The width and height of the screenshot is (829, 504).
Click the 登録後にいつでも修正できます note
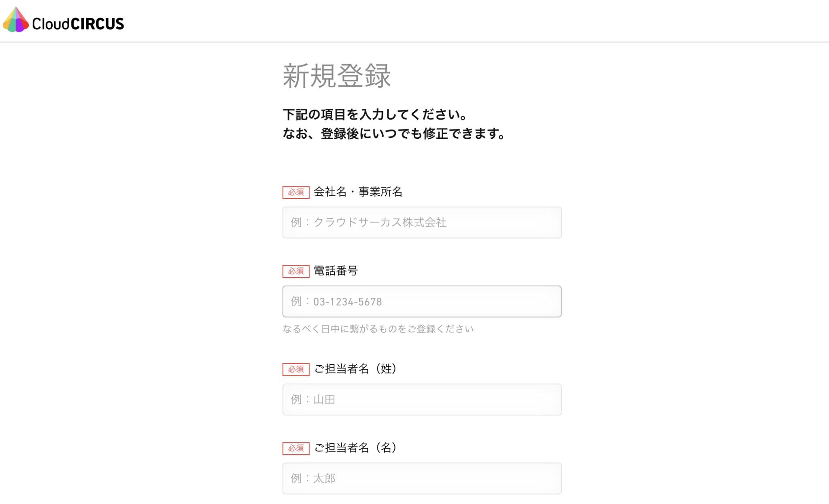click(x=394, y=133)
